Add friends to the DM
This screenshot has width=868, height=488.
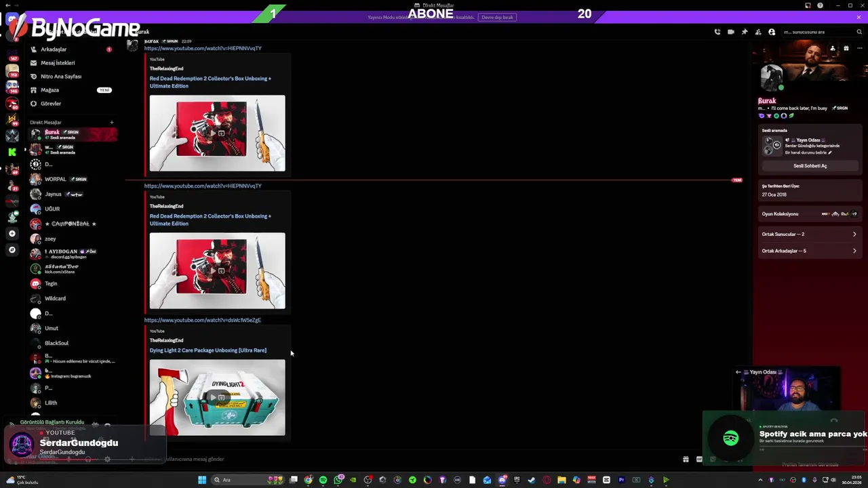(x=757, y=32)
